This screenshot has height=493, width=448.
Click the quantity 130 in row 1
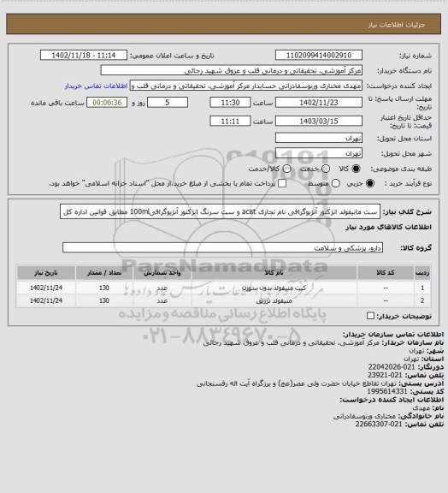104,288
